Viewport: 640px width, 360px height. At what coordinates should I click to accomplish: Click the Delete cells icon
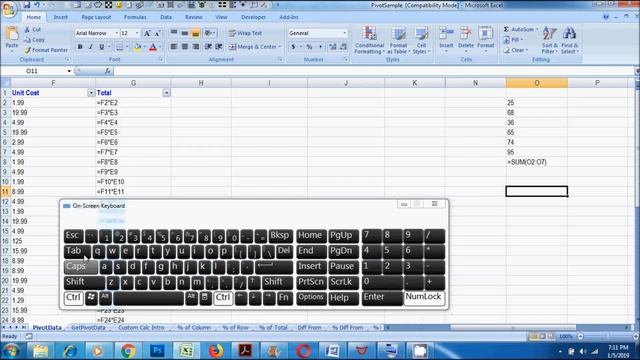click(466, 33)
